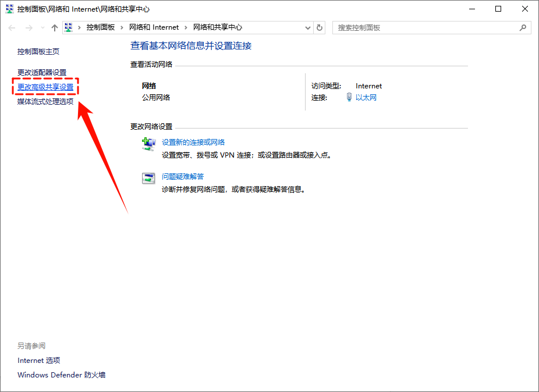Open Windows Defender 防火墙
This screenshot has height=392, width=539.
coord(61,375)
